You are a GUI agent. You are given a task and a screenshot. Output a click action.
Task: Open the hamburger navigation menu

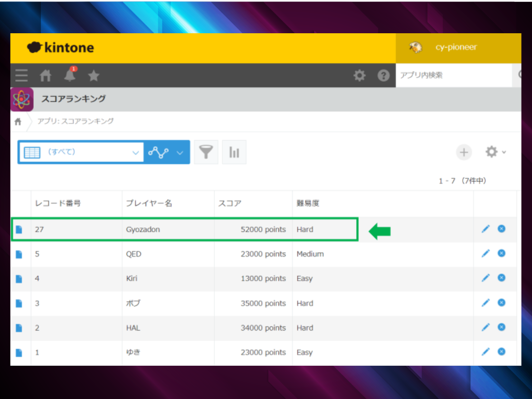[x=21, y=76]
